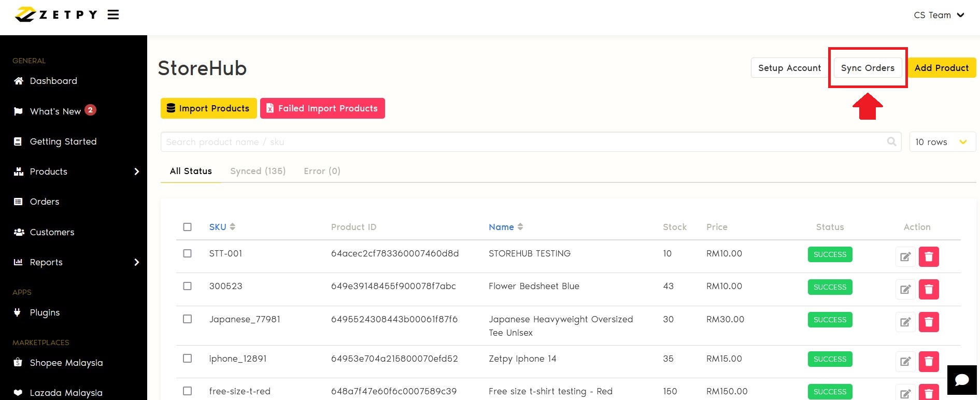Click the delete icon for STT-001 row

[928, 256]
